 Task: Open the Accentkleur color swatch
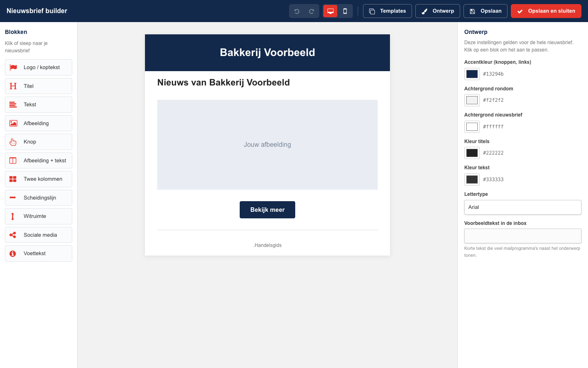472,74
